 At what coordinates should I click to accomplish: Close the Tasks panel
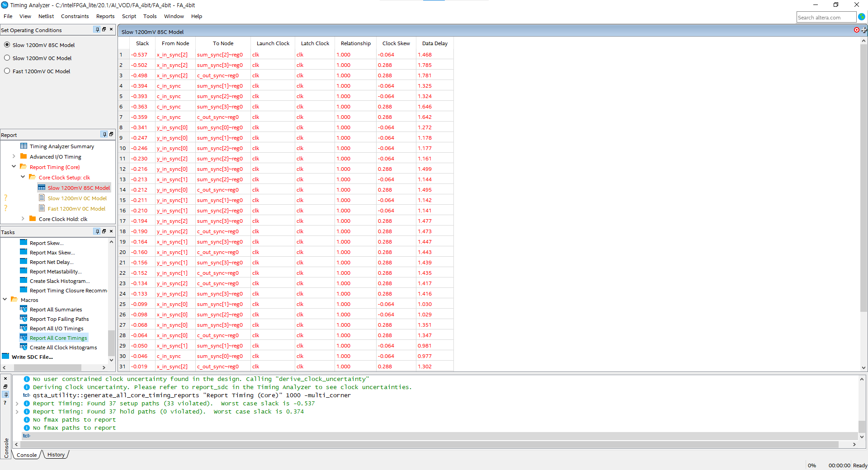click(111, 231)
